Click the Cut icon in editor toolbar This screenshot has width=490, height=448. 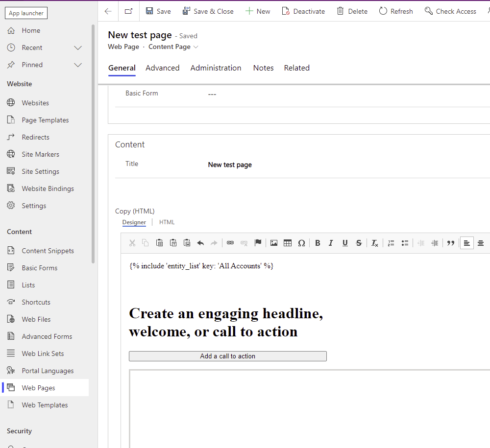click(132, 243)
